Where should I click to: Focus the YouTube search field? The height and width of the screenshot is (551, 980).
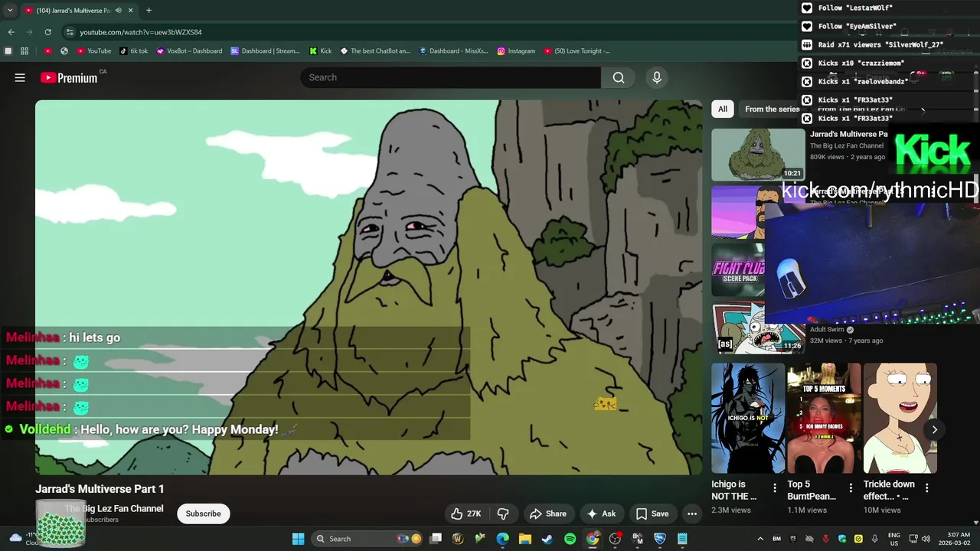[450, 77]
